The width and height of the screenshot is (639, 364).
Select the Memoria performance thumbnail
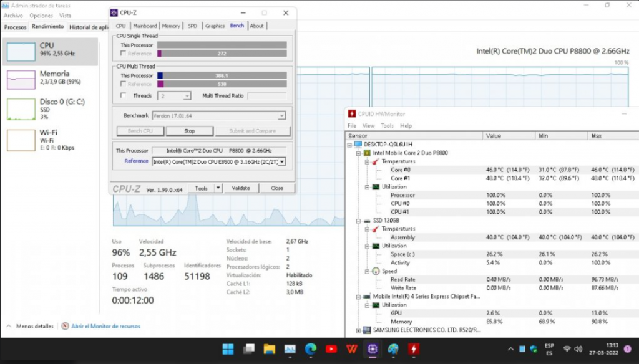click(x=50, y=78)
